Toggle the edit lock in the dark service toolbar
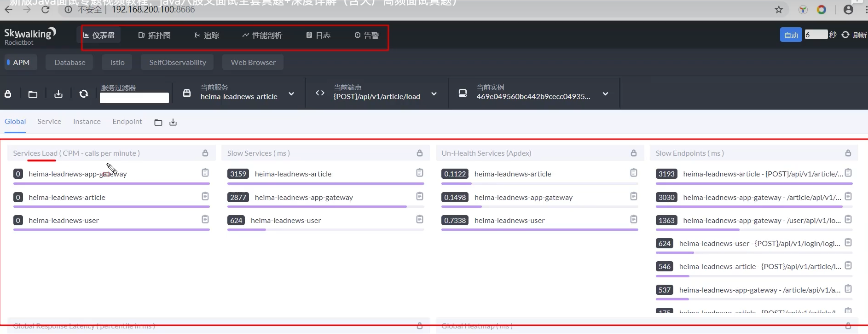The height and width of the screenshot is (334, 868). tap(8, 94)
